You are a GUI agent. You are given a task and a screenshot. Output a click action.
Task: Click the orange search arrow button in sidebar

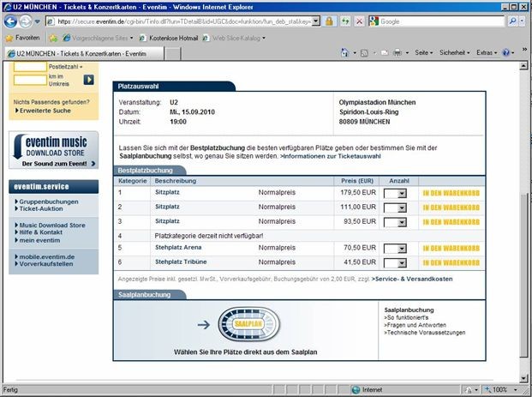(x=88, y=80)
